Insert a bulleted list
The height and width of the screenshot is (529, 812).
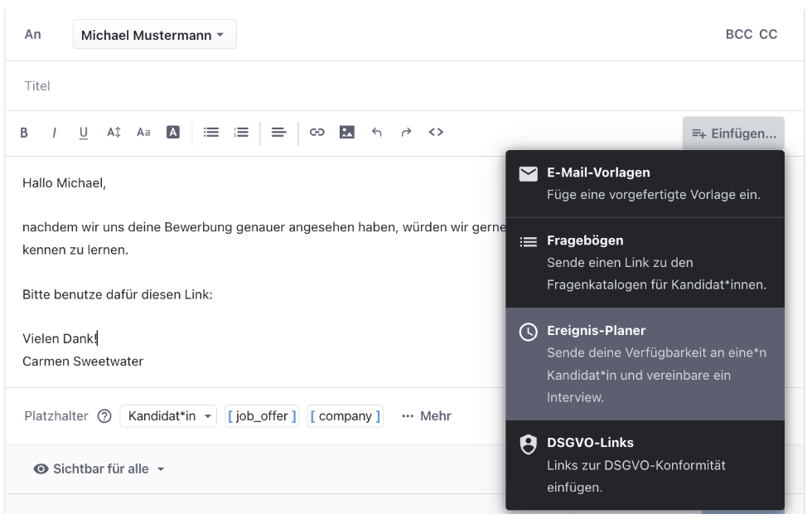(210, 132)
